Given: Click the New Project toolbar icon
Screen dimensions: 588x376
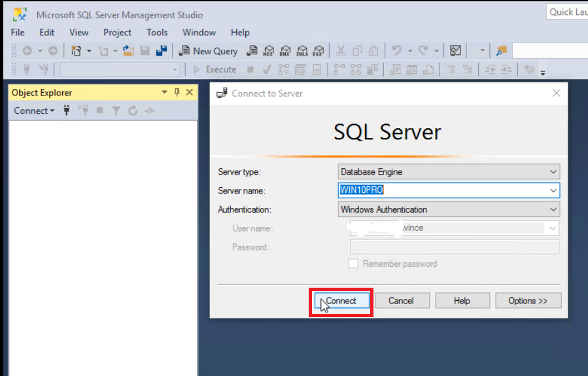Looking at the screenshot, I should tap(76, 50).
